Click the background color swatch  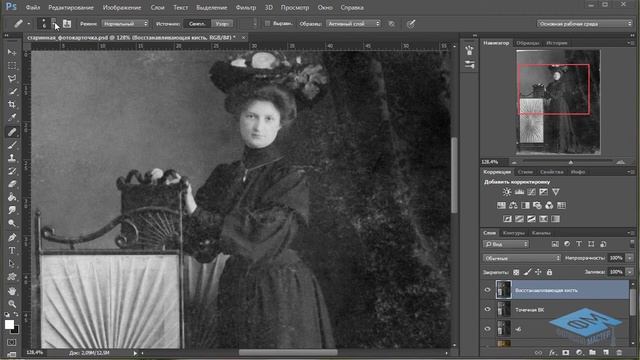click(x=15, y=330)
